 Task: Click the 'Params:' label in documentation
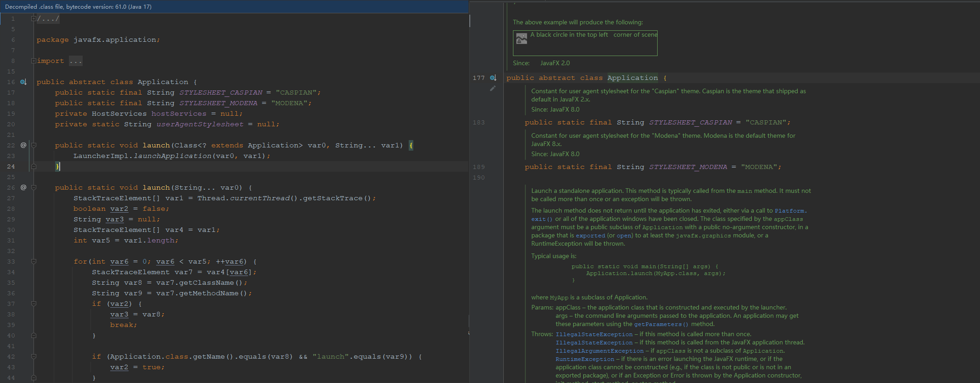click(542, 308)
